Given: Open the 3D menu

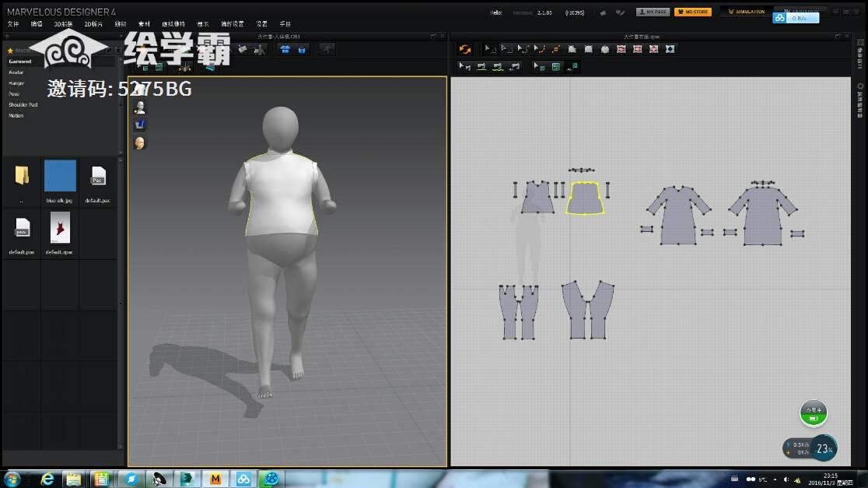Looking at the screenshot, I should coord(63,24).
